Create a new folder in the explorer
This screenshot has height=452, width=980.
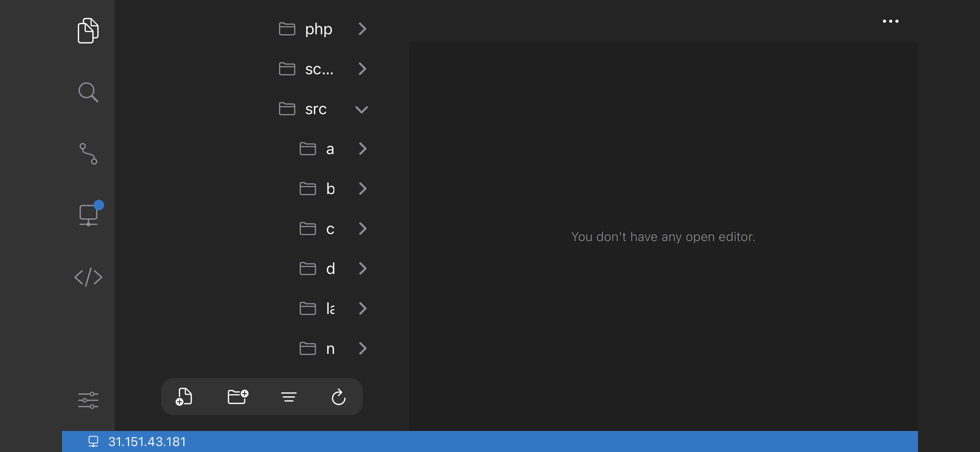click(237, 396)
